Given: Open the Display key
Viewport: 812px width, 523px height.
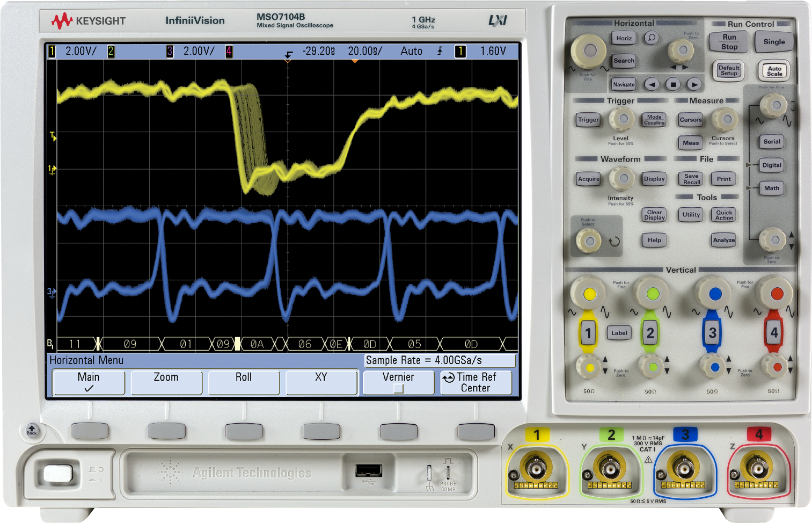Looking at the screenshot, I should pyautogui.click(x=654, y=179).
